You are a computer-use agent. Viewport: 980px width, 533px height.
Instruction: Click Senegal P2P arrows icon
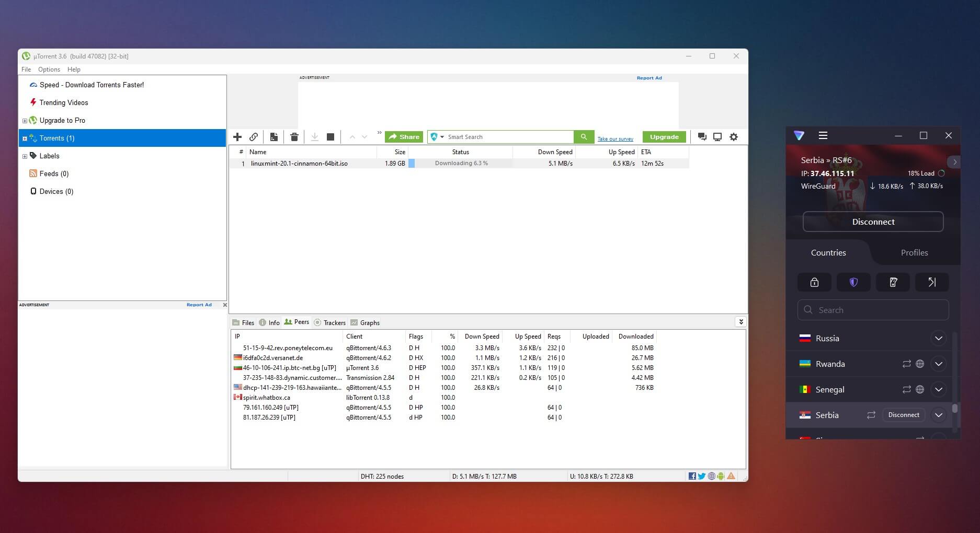coord(906,389)
